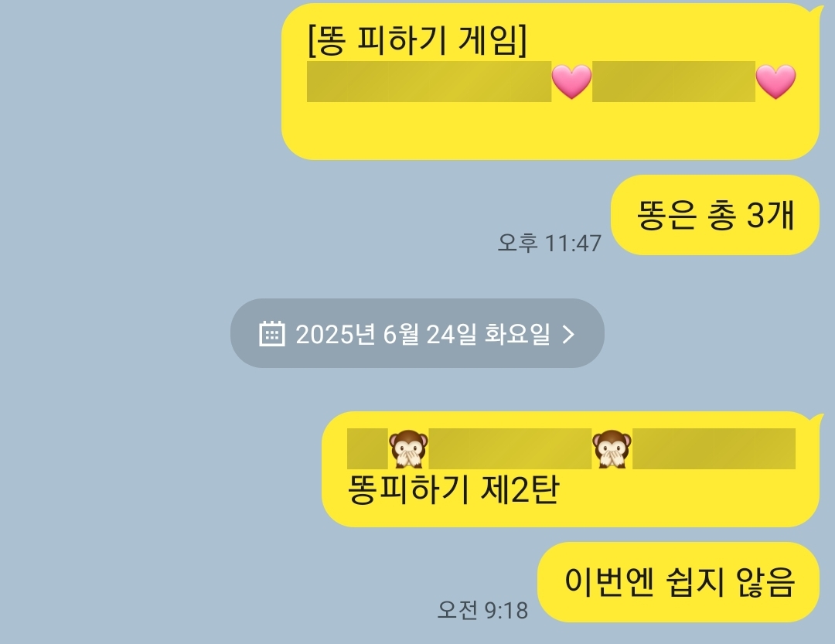Click blurred text between the two hearts
This screenshot has height=644, width=835.
click(x=673, y=81)
